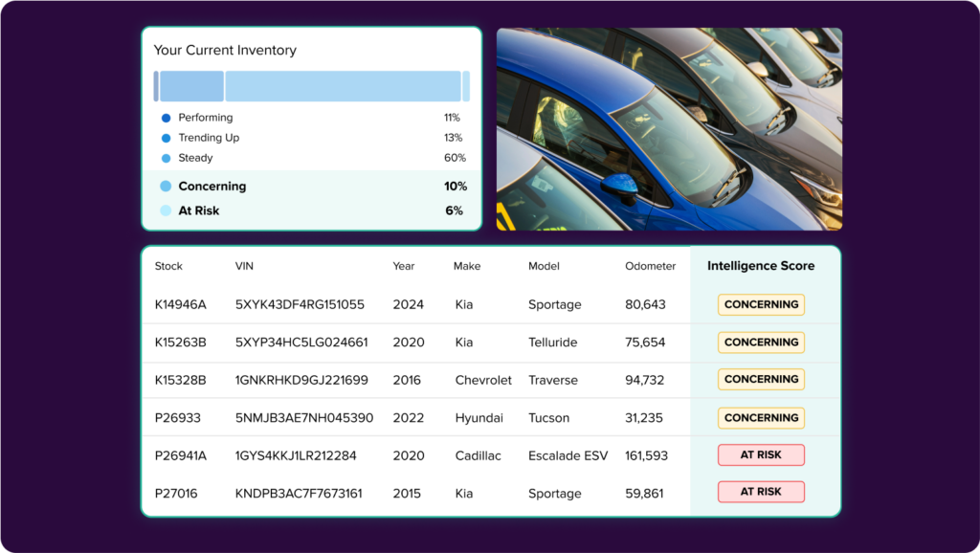The height and width of the screenshot is (553, 980).
Task: Open the CONCERNING badge for K14946A
Action: pyautogui.click(x=761, y=304)
